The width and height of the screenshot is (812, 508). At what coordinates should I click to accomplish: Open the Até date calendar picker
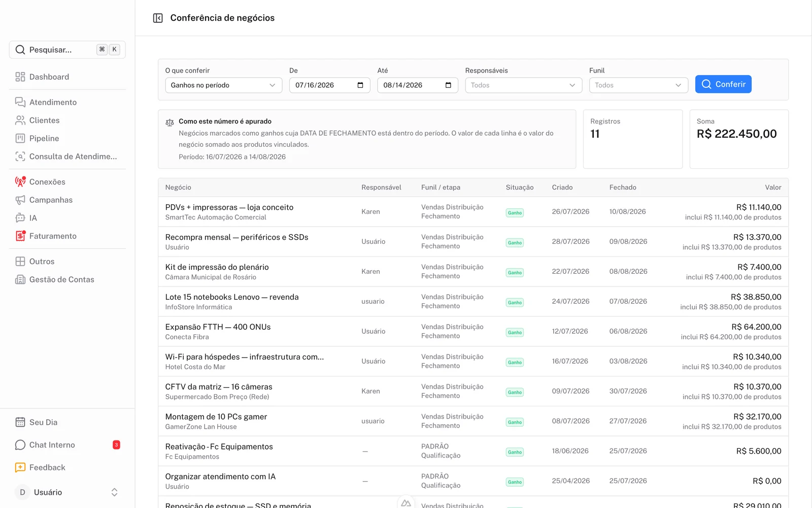pyautogui.click(x=448, y=85)
